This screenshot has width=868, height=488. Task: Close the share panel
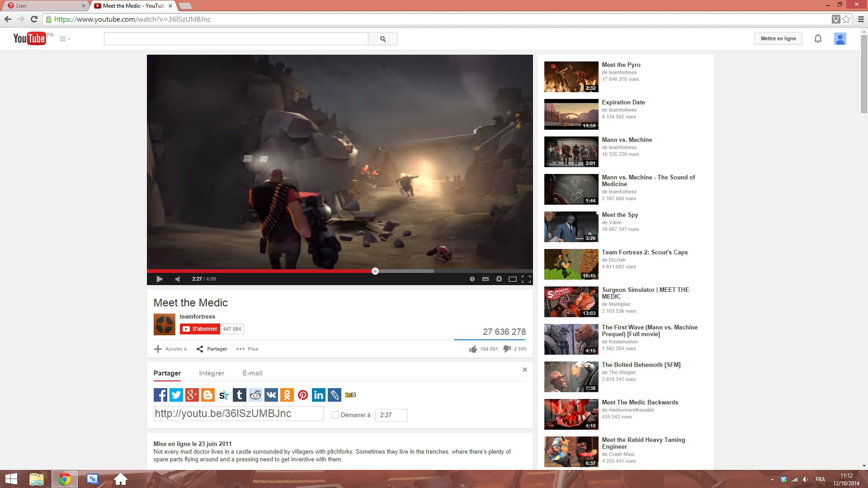pos(525,370)
